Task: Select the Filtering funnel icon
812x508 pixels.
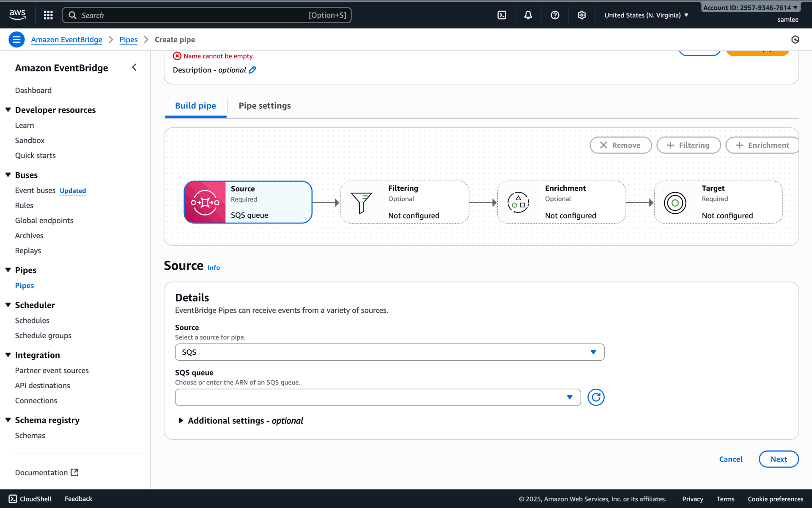Action: (x=361, y=203)
